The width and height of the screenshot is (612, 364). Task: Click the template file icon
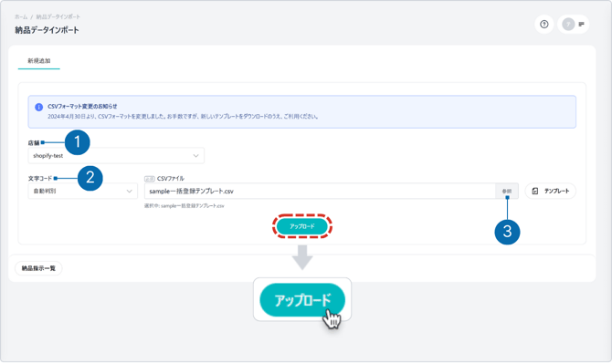click(x=535, y=191)
